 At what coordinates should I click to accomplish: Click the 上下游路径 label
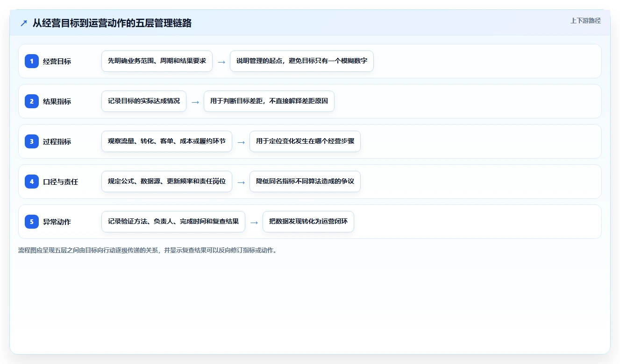pos(585,21)
